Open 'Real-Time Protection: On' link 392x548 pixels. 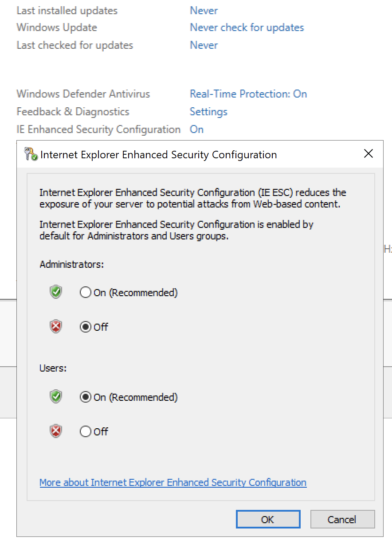(248, 94)
